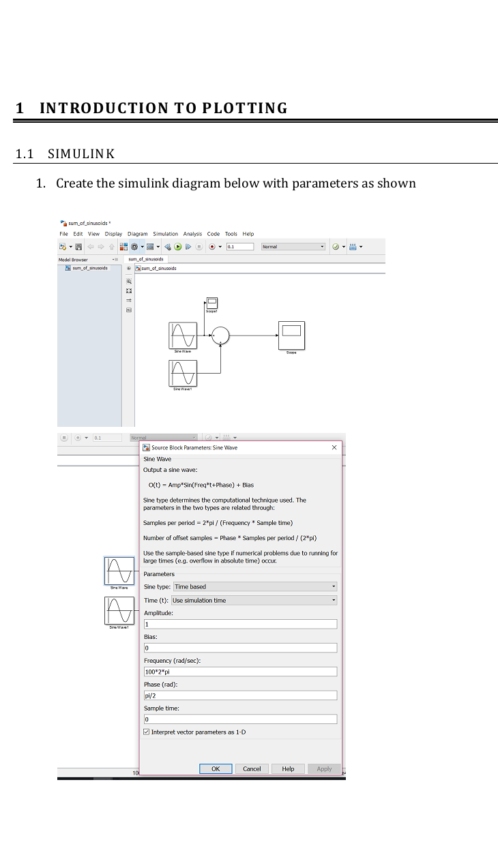Screen dimensions: 498x868
Task: Open the Diagram menu
Action: (x=137, y=234)
